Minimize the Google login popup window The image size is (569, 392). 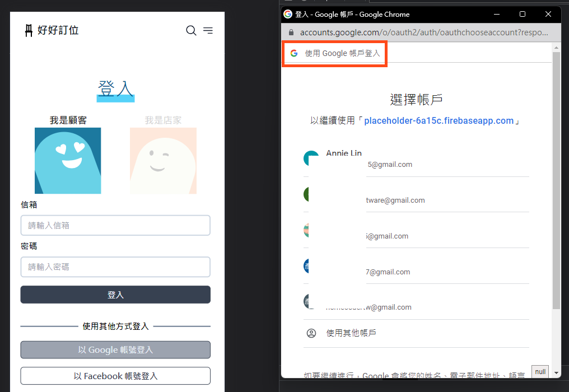pyautogui.click(x=497, y=14)
